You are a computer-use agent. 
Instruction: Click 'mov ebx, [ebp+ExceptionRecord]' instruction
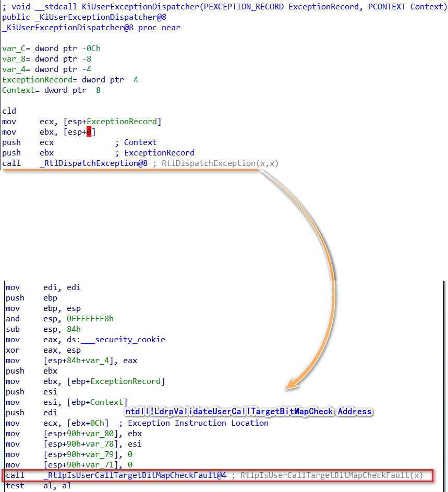click(x=85, y=381)
